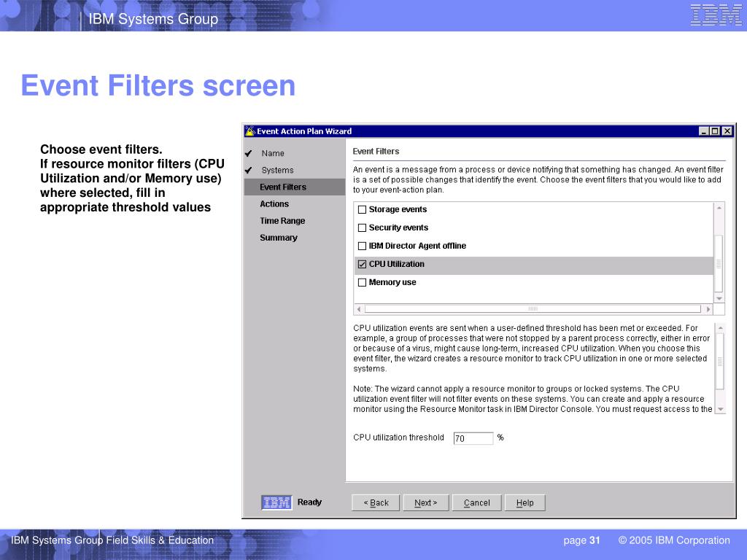The image size is (747, 560).
Task: Enable the Security events checkbox
Action: pos(362,227)
